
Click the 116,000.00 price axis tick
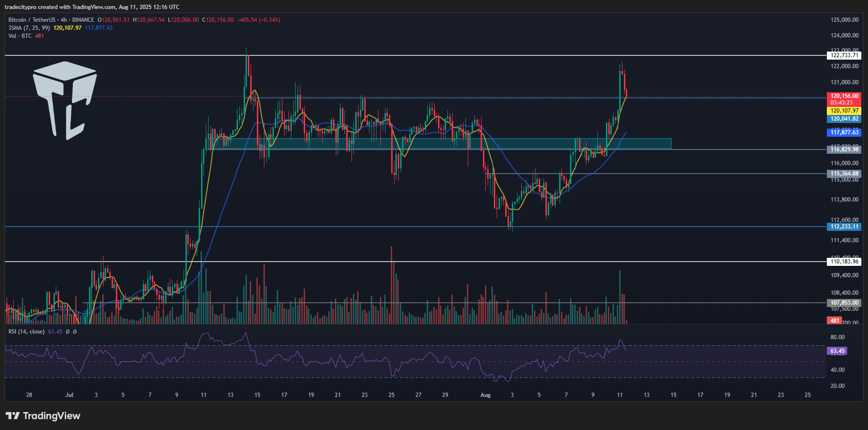[x=844, y=163]
